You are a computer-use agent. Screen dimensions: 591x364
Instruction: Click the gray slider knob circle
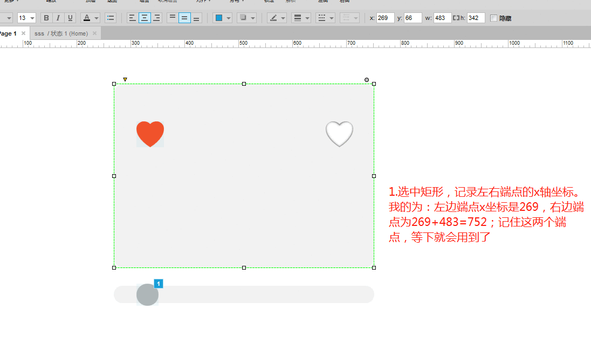(x=147, y=294)
